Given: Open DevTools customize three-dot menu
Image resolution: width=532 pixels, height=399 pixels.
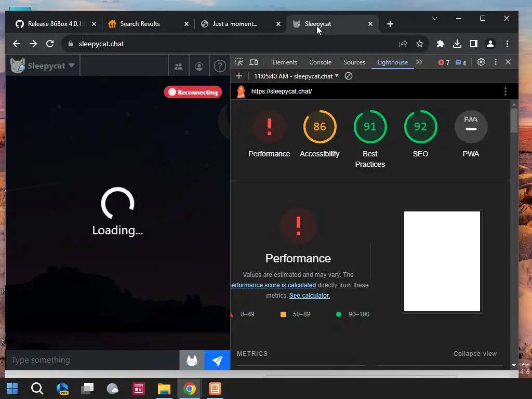Looking at the screenshot, I should point(496,62).
